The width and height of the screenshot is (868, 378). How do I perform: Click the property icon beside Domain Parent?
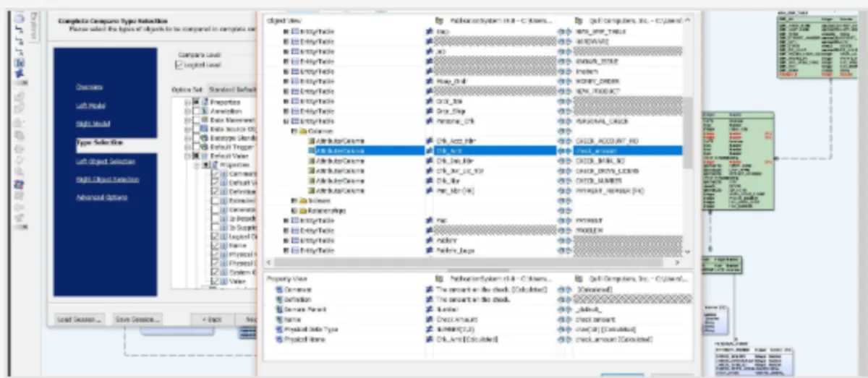click(x=278, y=309)
